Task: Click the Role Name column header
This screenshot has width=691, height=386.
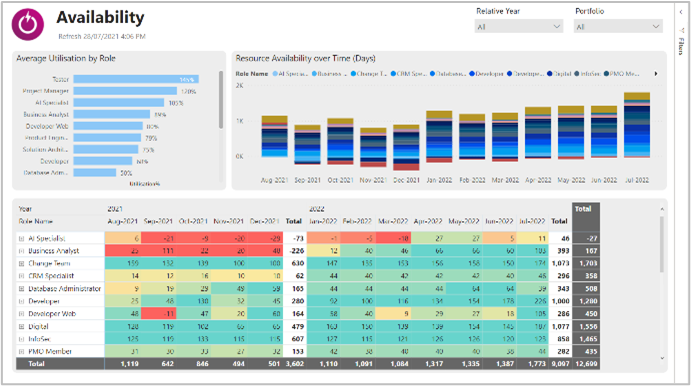Action: [36, 221]
